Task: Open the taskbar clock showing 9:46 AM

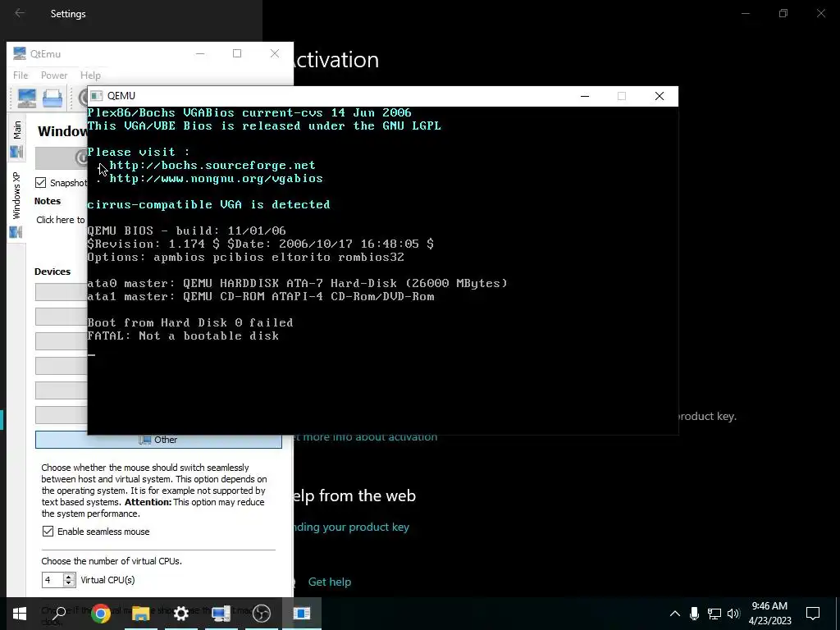Action: (769, 614)
